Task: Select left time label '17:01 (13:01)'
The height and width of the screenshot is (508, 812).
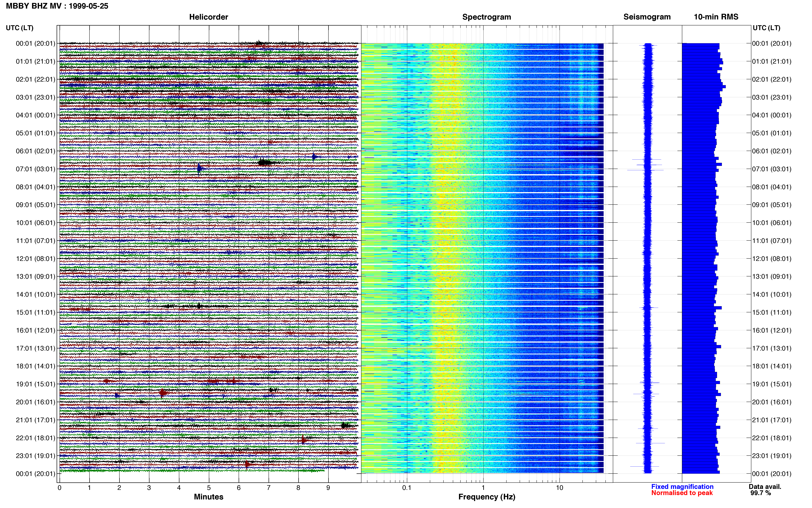Action: point(36,348)
